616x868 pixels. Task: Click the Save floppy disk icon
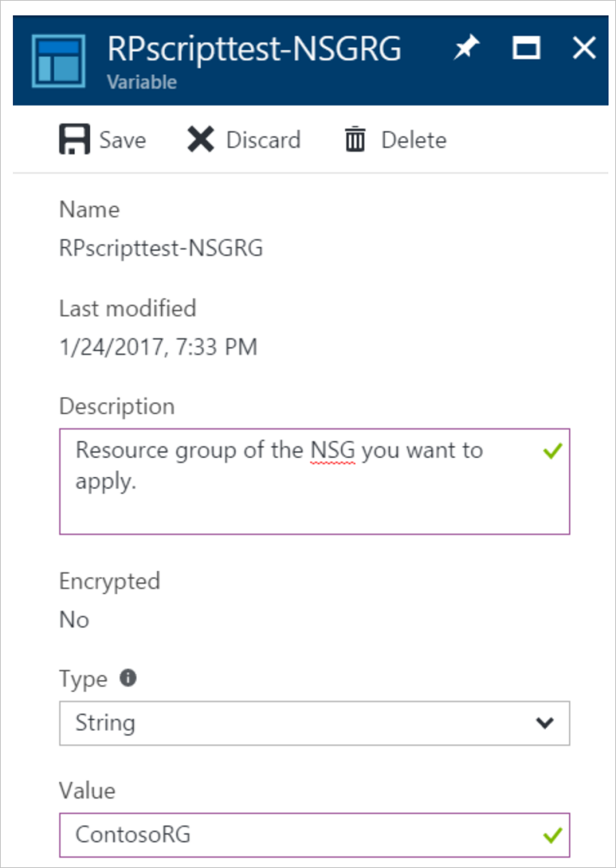[74, 139]
